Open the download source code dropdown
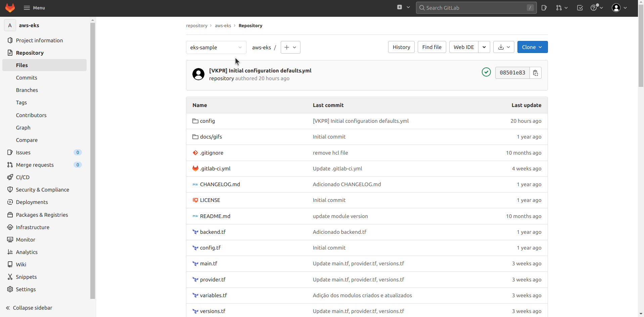 pos(504,47)
